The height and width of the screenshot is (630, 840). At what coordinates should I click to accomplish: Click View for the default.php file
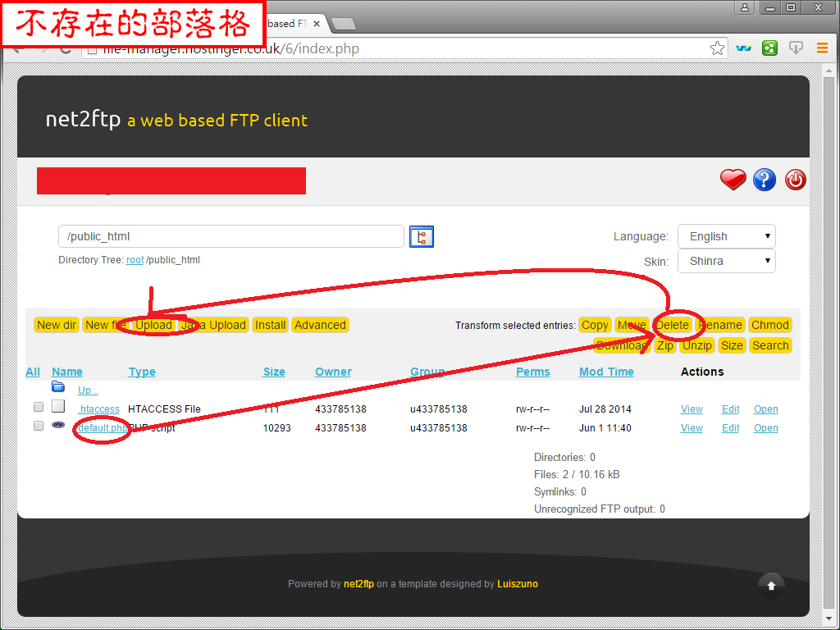tap(692, 428)
